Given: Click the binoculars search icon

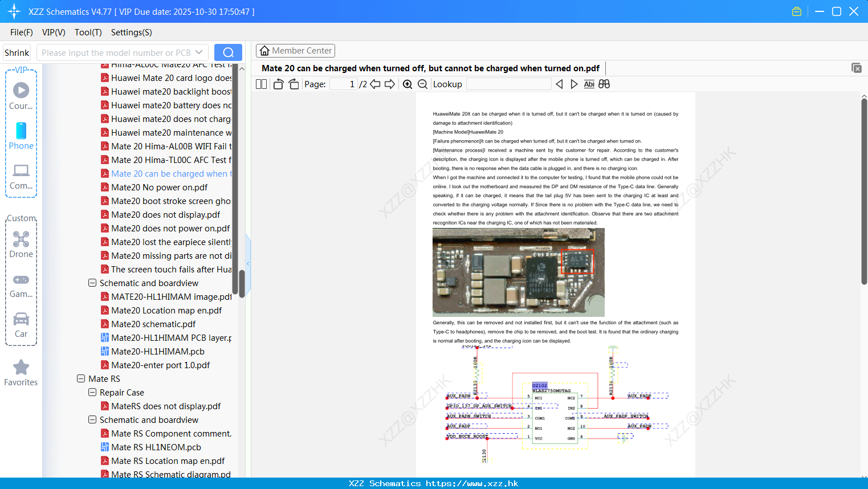Looking at the screenshot, I should (604, 84).
